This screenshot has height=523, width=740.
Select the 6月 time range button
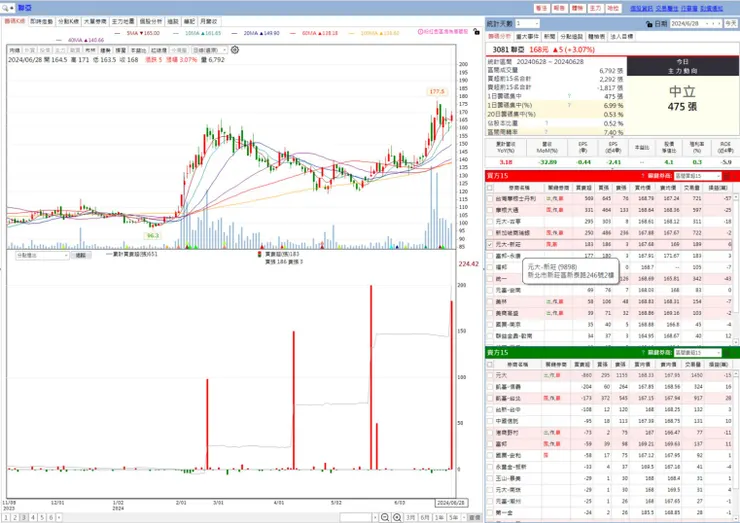tap(425, 517)
